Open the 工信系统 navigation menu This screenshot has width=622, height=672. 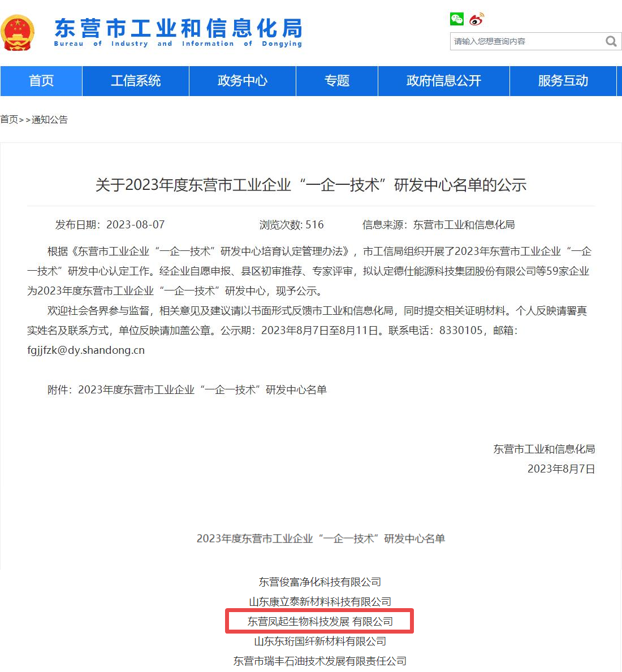point(136,81)
